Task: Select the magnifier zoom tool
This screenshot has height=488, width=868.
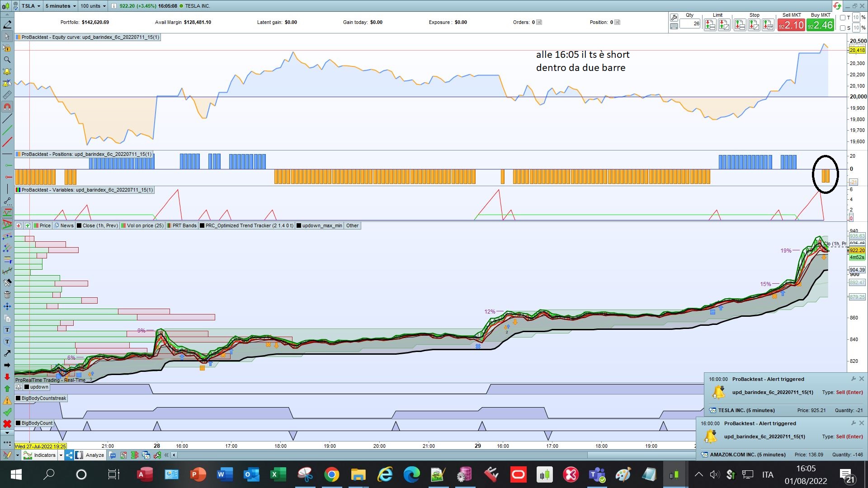Action: [x=7, y=60]
